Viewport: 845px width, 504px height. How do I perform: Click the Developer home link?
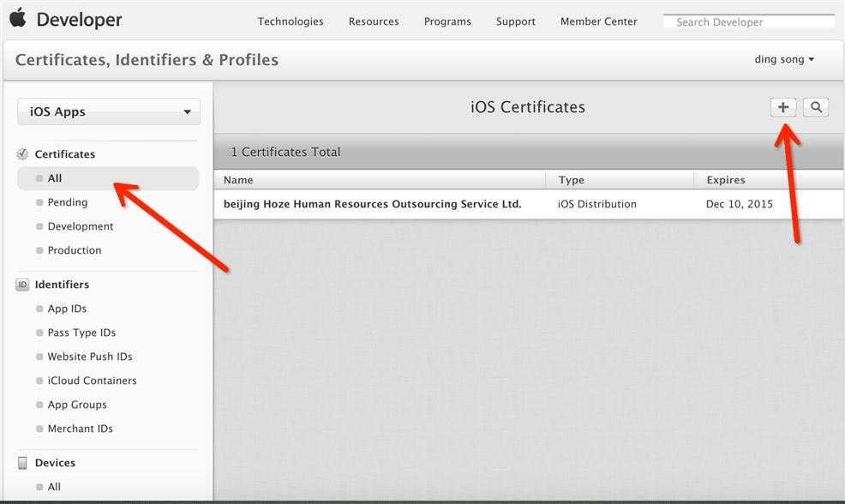79,20
